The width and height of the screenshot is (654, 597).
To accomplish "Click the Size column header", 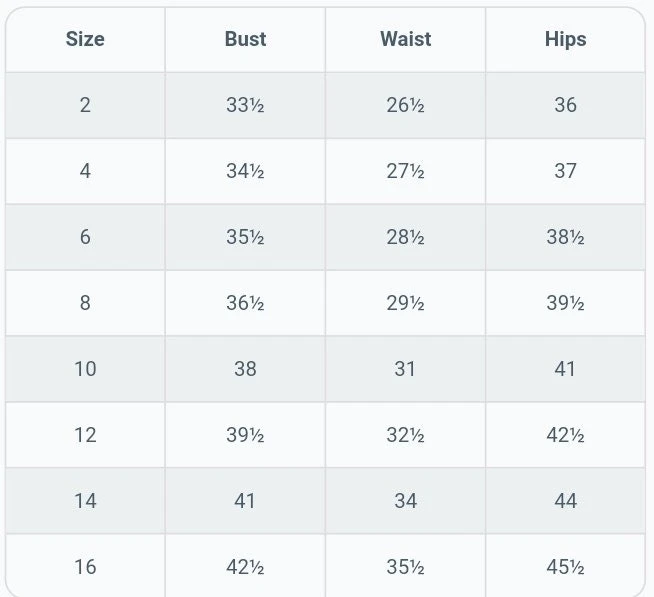I will pyautogui.click(x=85, y=39).
